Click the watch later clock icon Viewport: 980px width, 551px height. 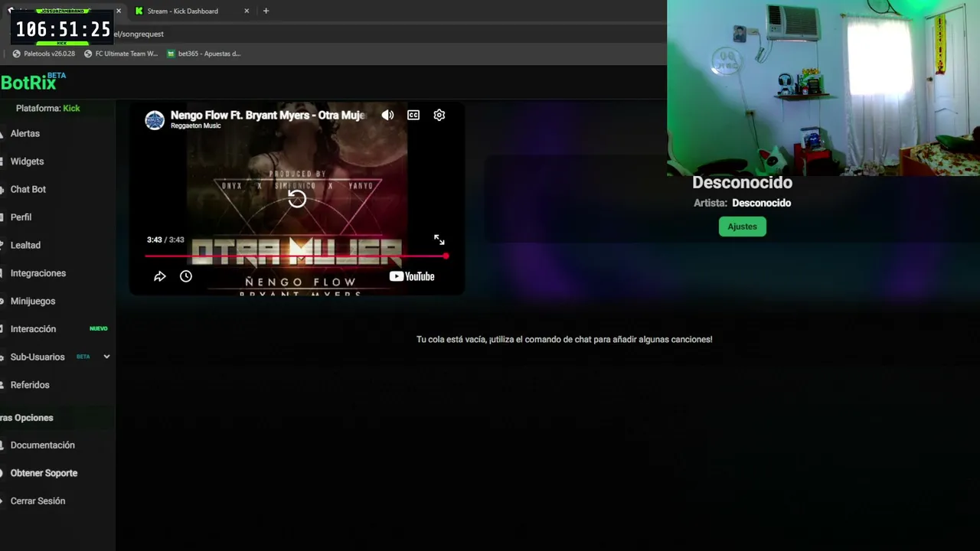point(186,276)
